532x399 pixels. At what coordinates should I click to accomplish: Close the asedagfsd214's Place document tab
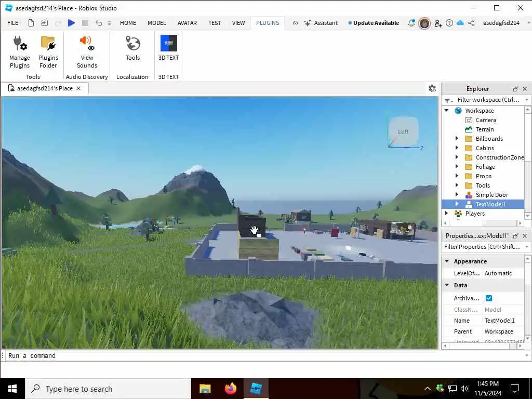[x=78, y=88]
